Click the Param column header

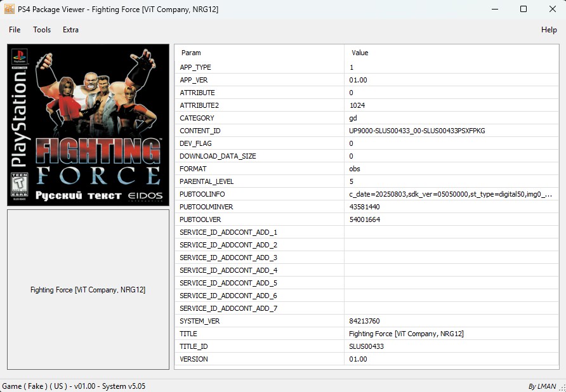191,53
